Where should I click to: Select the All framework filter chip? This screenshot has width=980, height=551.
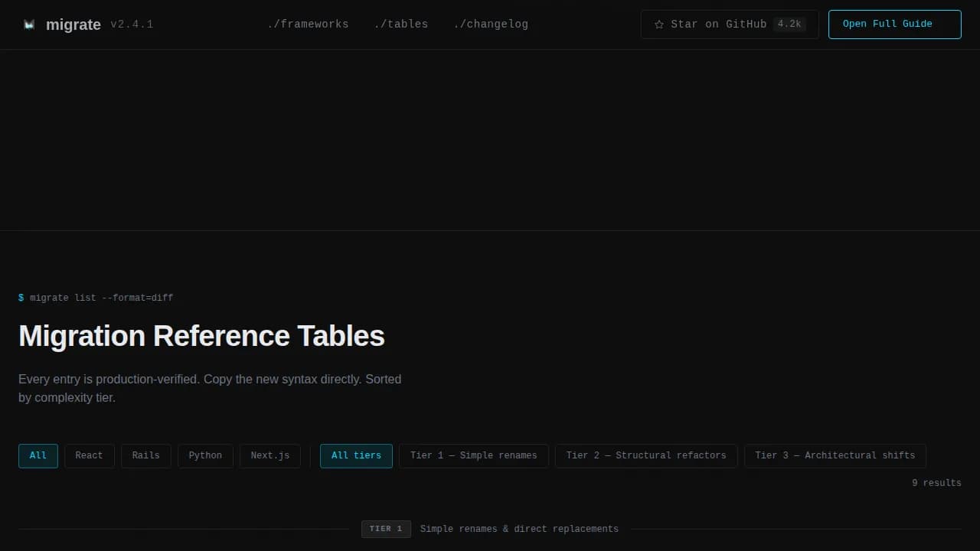coord(38,456)
